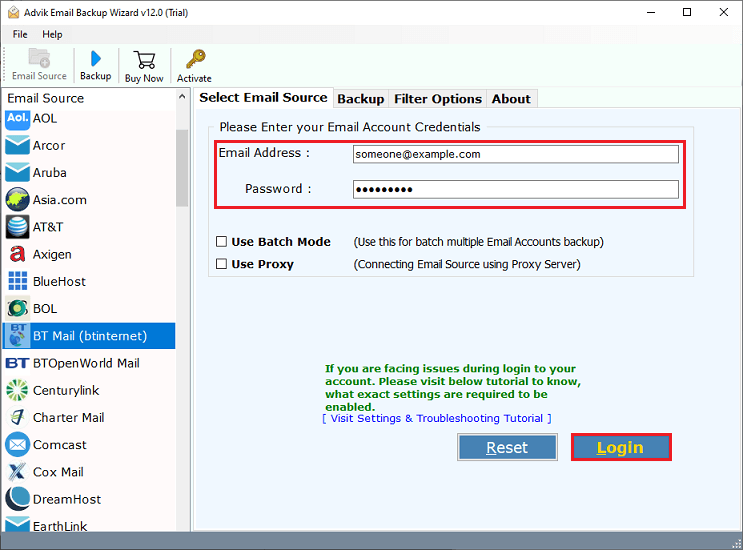Select Aruba in source list
The height and width of the screenshot is (550, 743).
50,172
